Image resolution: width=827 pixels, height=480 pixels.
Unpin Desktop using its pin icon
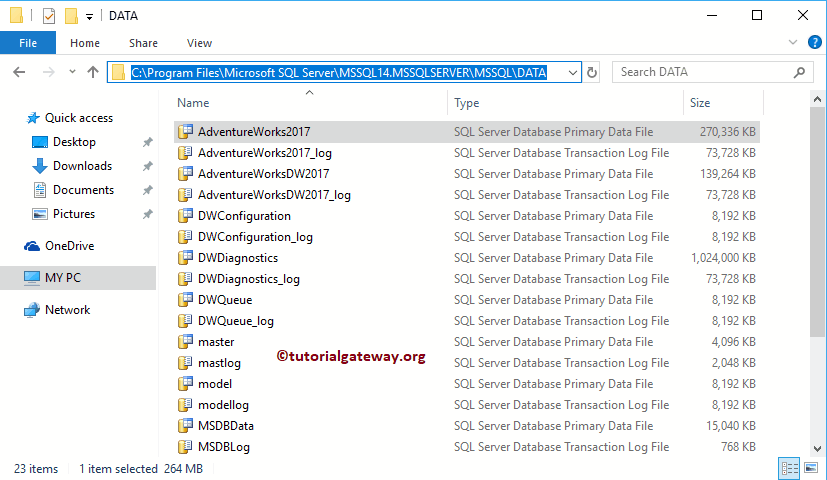tap(148, 142)
